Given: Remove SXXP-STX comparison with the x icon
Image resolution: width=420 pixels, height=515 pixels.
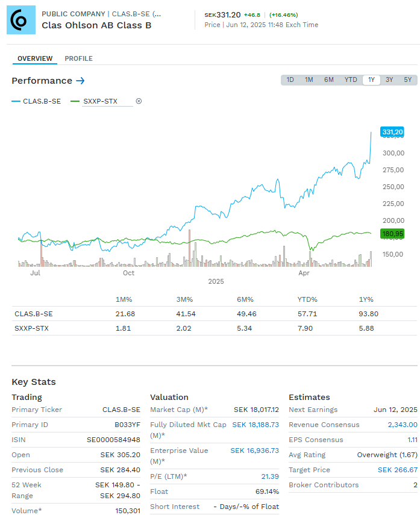Looking at the screenshot, I should (x=139, y=101).
